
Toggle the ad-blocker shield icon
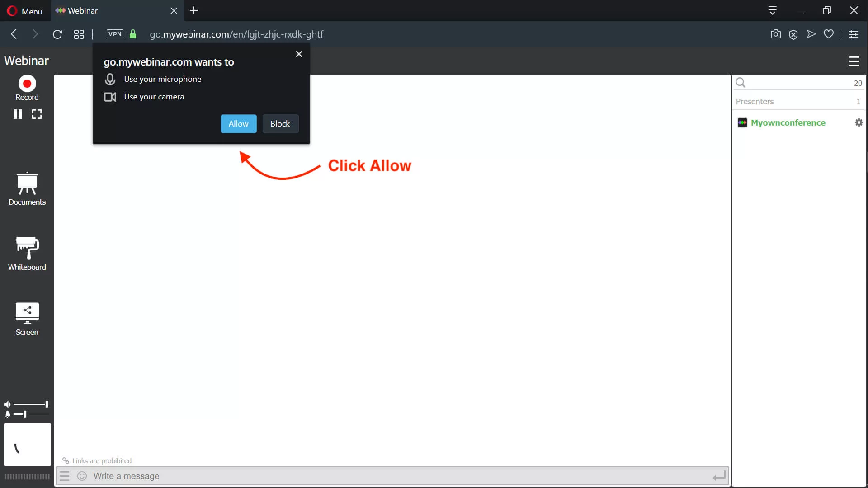coord(794,34)
